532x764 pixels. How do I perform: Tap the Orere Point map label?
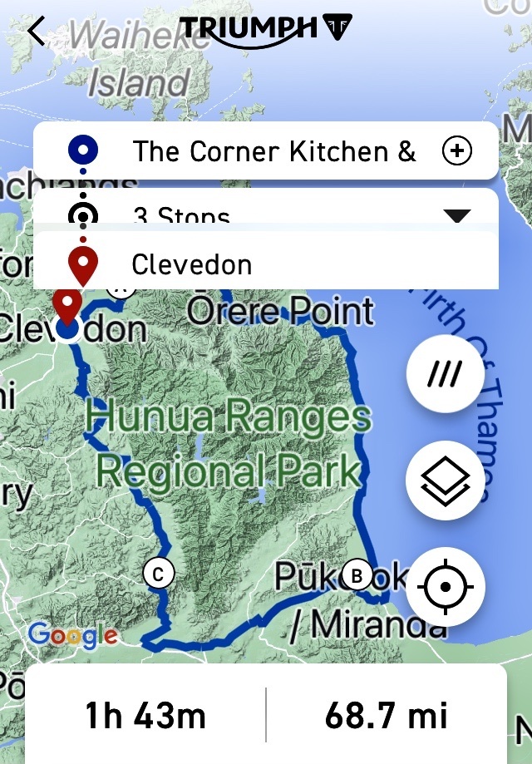pyautogui.click(x=281, y=310)
